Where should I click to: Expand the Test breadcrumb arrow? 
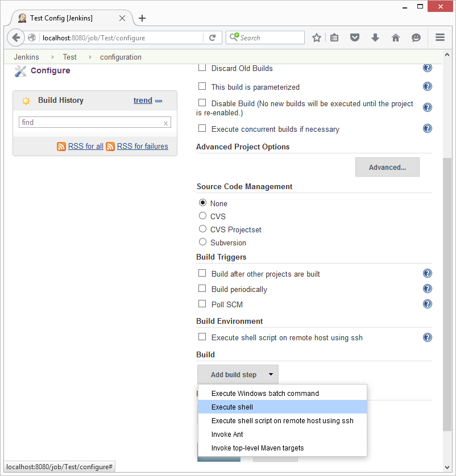pyautogui.click(x=90, y=57)
